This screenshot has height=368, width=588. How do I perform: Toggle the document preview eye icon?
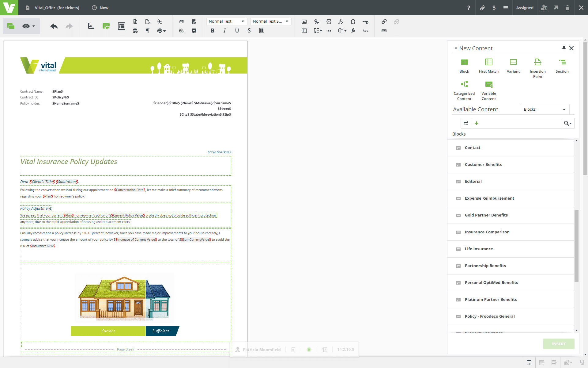26,26
